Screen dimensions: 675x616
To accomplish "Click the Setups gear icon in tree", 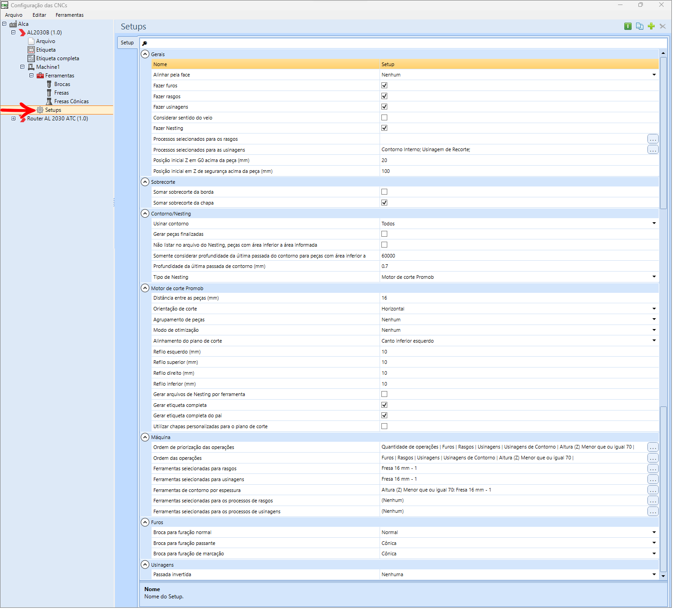I will [x=40, y=110].
